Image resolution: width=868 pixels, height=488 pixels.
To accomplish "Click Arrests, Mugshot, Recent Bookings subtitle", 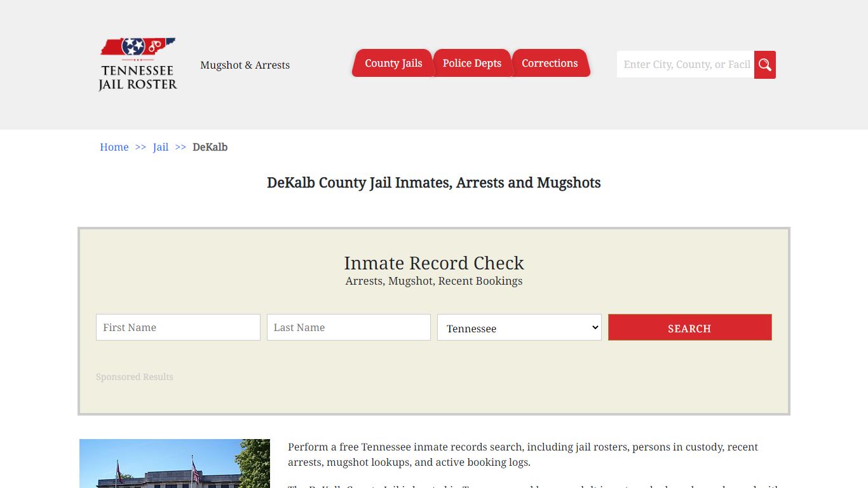I will pyautogui.click(x=434, y=281).
